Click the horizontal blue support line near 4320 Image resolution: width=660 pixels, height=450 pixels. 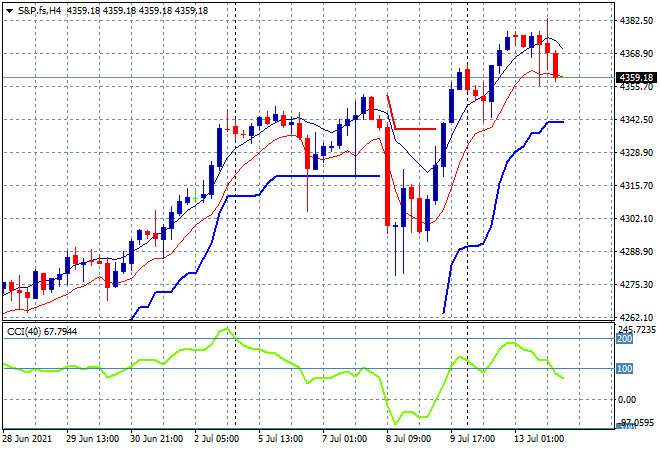(x=328, y=176)
